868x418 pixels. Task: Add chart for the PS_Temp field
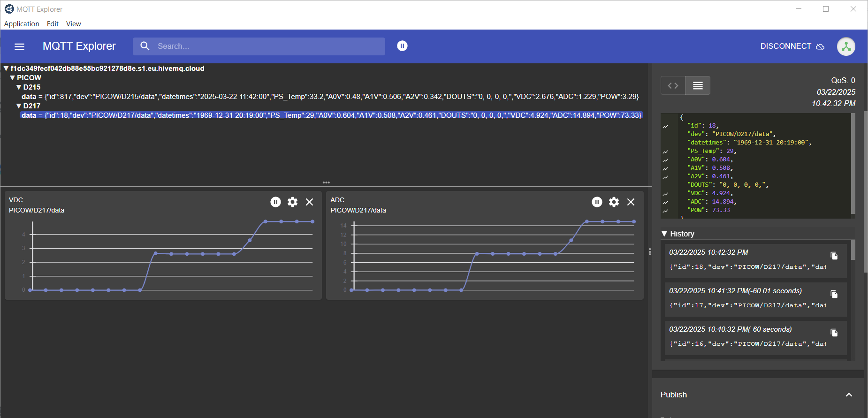[665, 152]
